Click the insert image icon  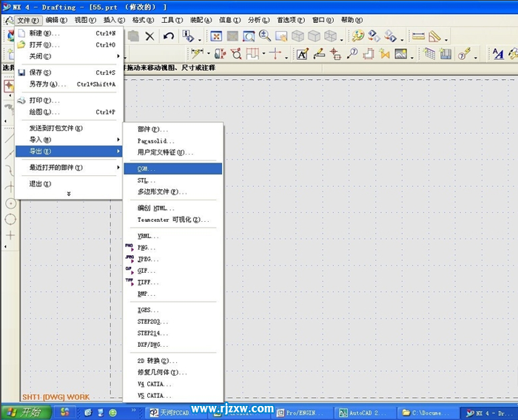[x=401, y=54]
